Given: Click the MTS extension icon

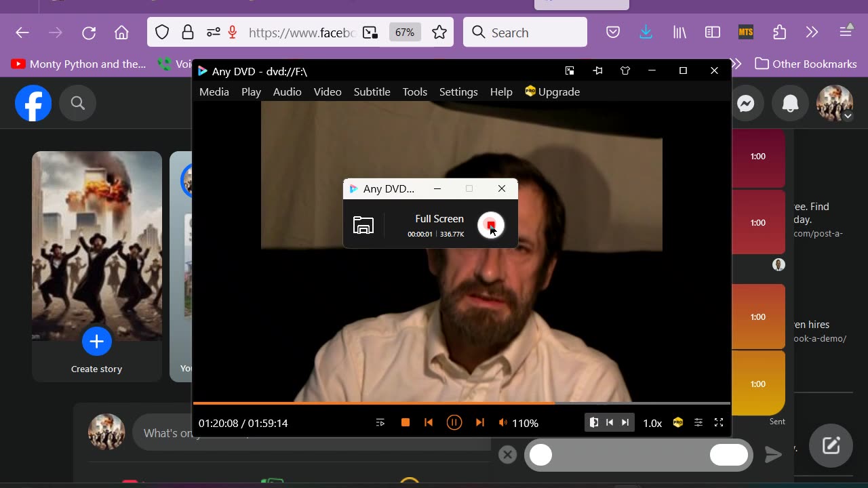Looking at the screenshot, I should (x=746, y=32).
